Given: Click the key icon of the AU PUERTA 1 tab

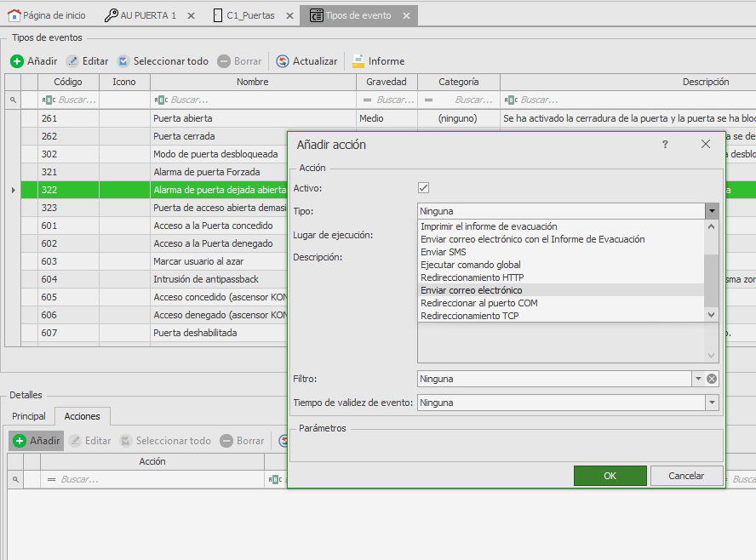Looking at the screenshot, I should tap(112, 15).
